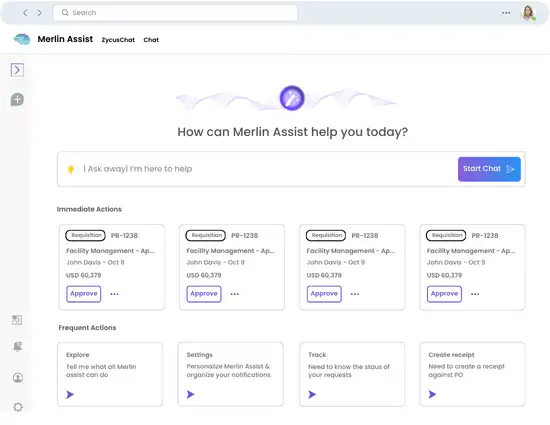This screenshot has width=550, height=425.
Task: Approve the first PR-1238 requisition card
Action: pyautogui.click(x=83, y=294)
